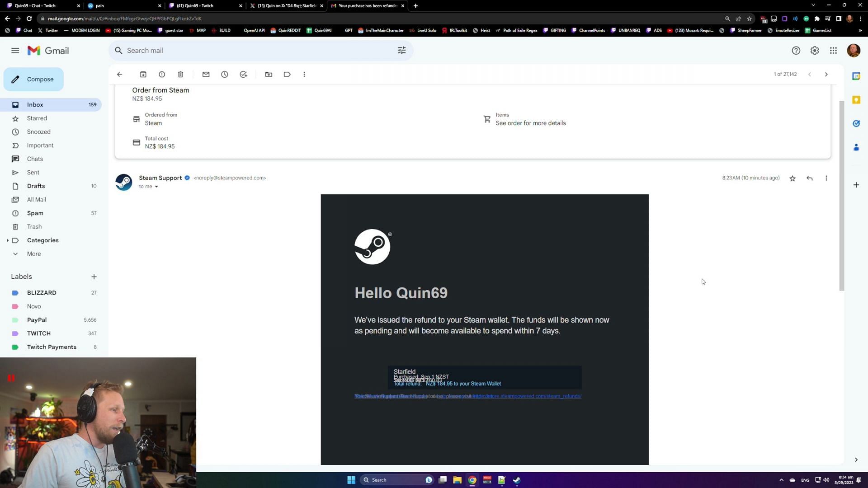Open new browser tab plus button
This screenshot has width=868, height=488.
[x=415, y=6]
